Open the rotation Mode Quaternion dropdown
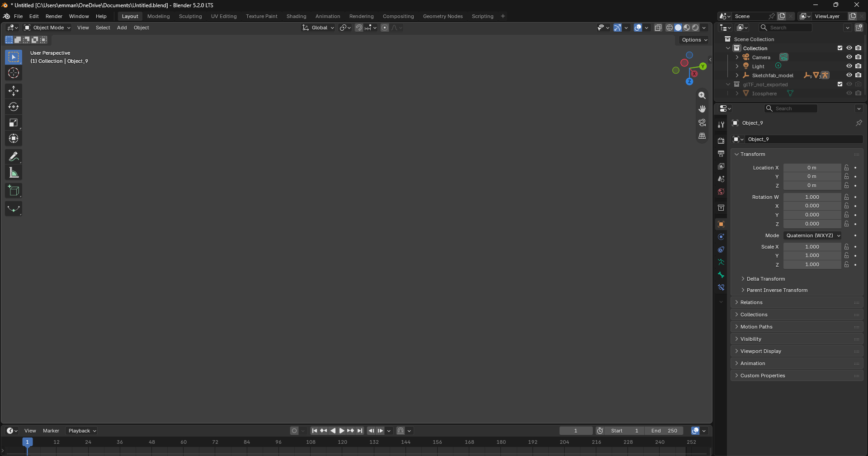868x456 pixels. pos(812,235)
